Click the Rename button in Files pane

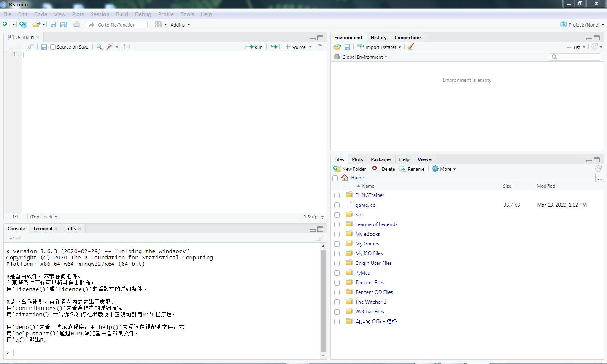pyautogui.click(x=412, y=169)
